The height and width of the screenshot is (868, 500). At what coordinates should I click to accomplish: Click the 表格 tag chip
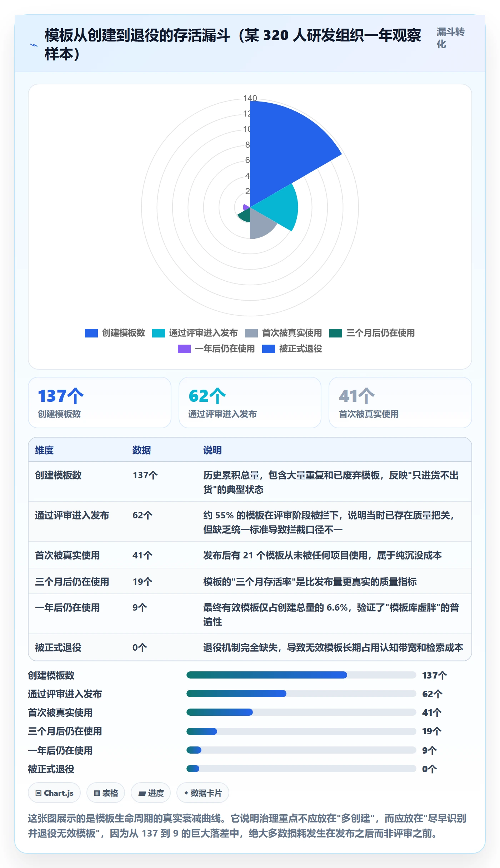106,793
